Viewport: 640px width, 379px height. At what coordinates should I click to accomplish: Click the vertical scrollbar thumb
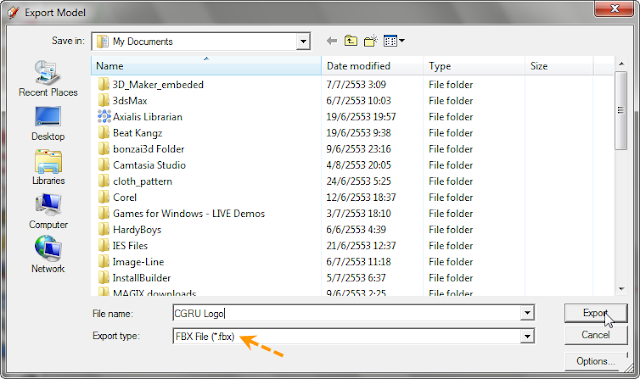[x=621, y=110]
